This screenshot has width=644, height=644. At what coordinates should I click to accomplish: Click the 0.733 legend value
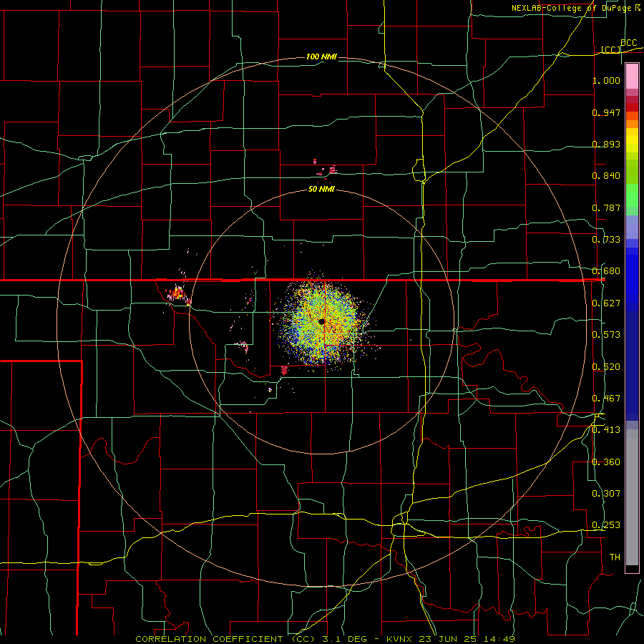coord(606,240)
